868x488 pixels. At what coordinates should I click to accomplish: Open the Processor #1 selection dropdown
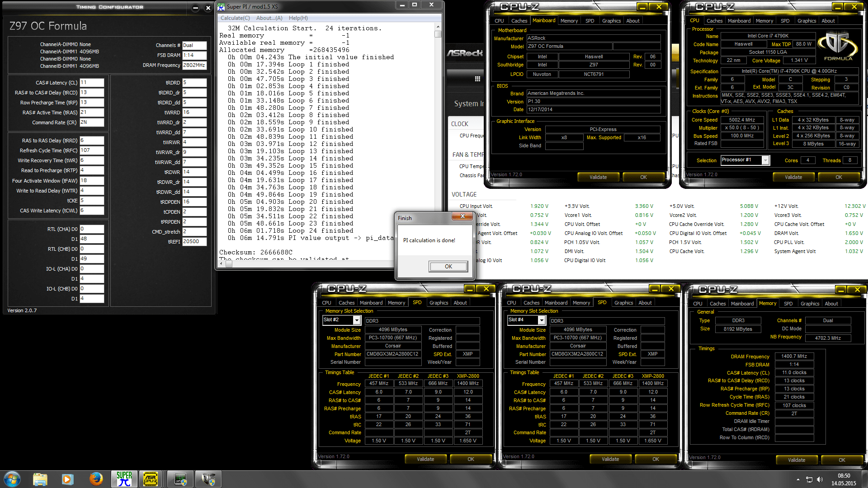click(x=765, y=160)
